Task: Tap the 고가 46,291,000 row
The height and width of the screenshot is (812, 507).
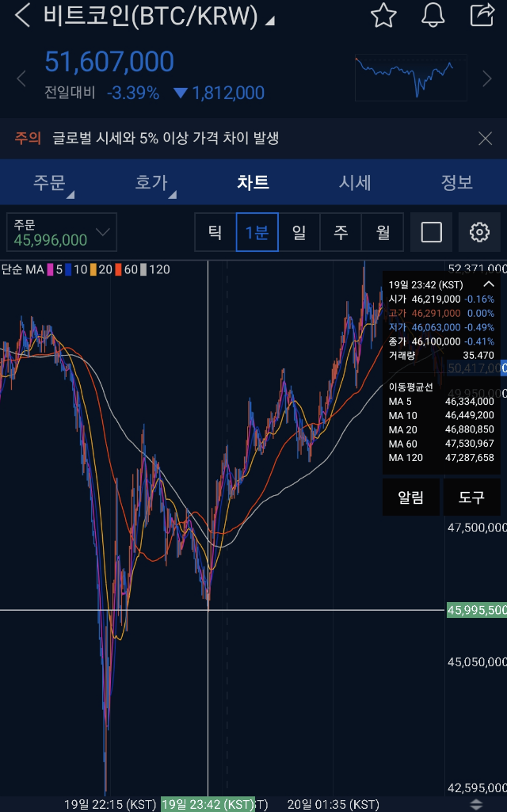Action: click(441, 313)
